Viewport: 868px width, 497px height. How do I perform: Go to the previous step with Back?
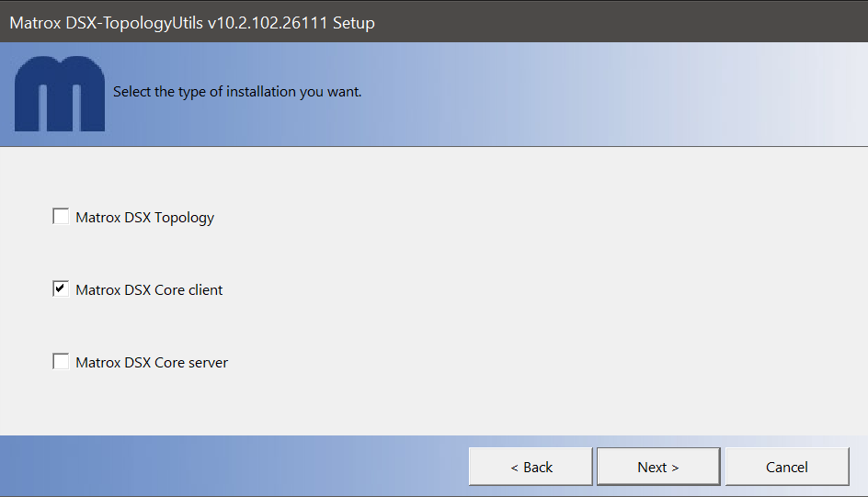coord(531,467)
